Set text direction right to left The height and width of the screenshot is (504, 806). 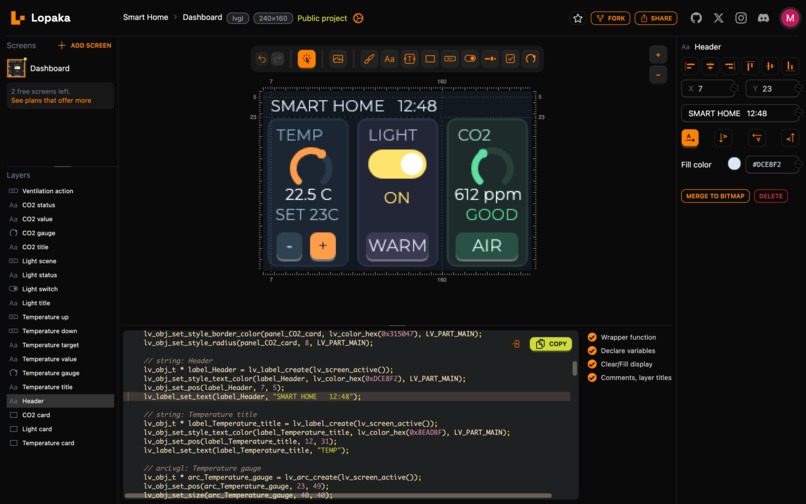coord(757,138)
